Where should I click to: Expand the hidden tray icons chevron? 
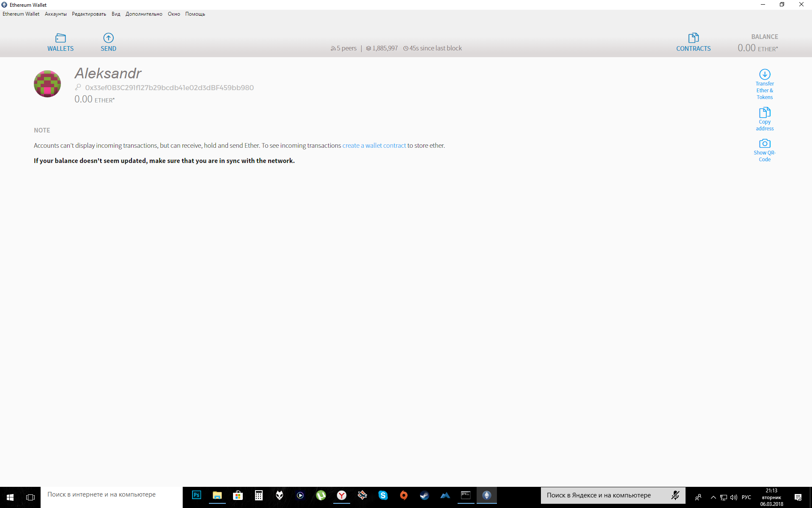point(713,497)
